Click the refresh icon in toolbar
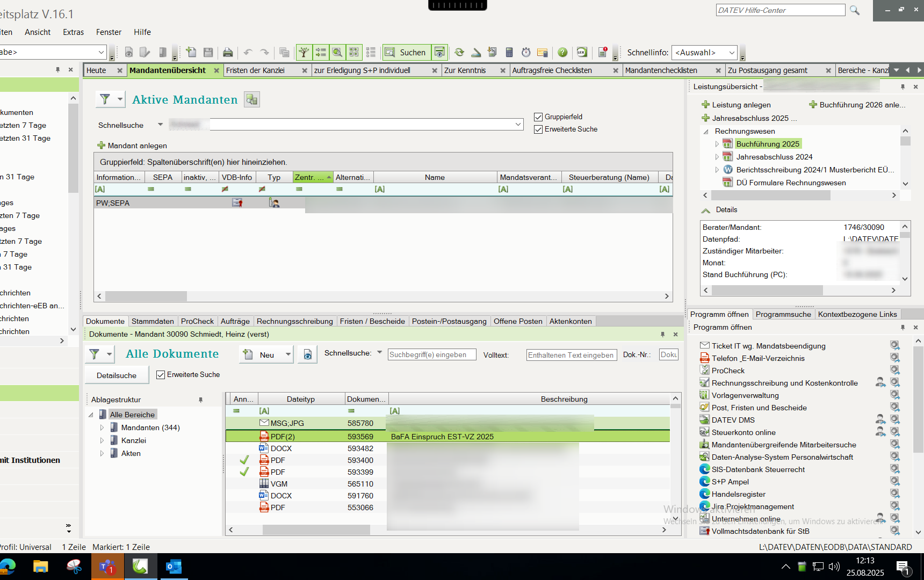This screenshot has width=924, height=580. click(x=459, y=52)
